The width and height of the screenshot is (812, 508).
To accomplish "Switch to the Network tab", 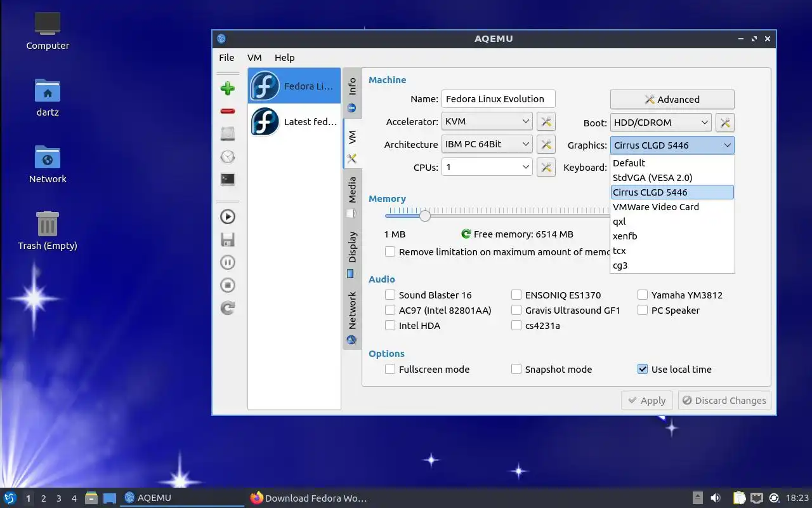I will pos(352,317).
